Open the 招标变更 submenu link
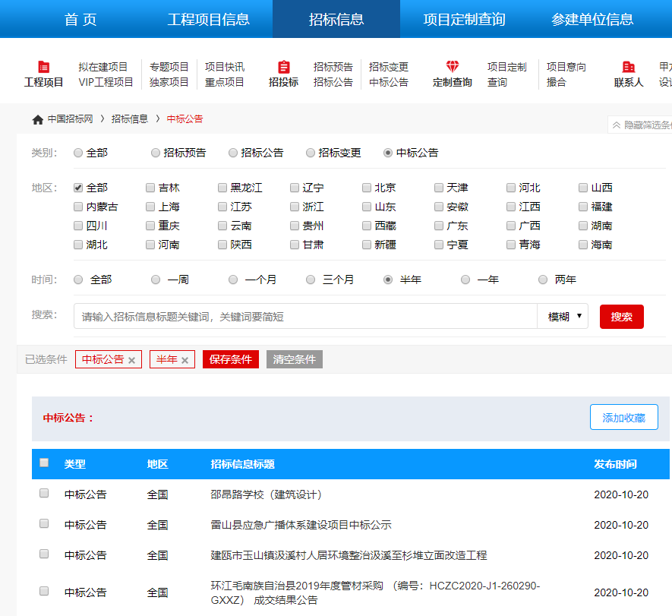 (x=389, y=67)
